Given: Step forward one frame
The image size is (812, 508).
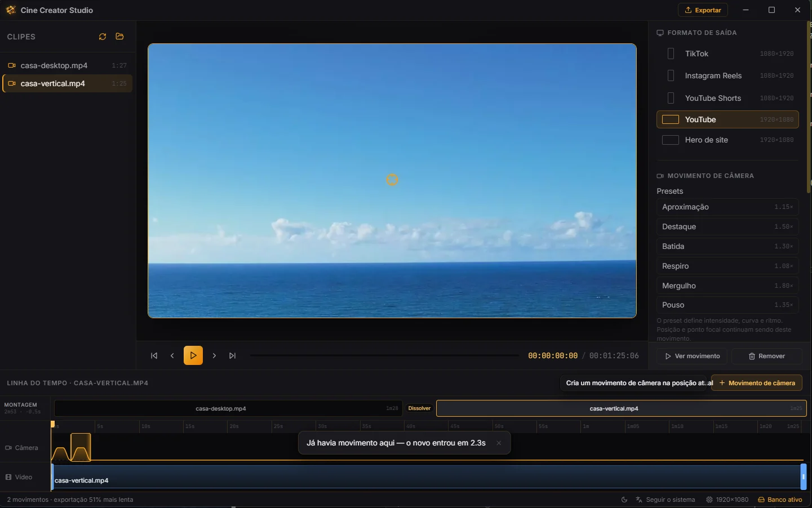Looking at the screenshot, I should coord(214,356).
